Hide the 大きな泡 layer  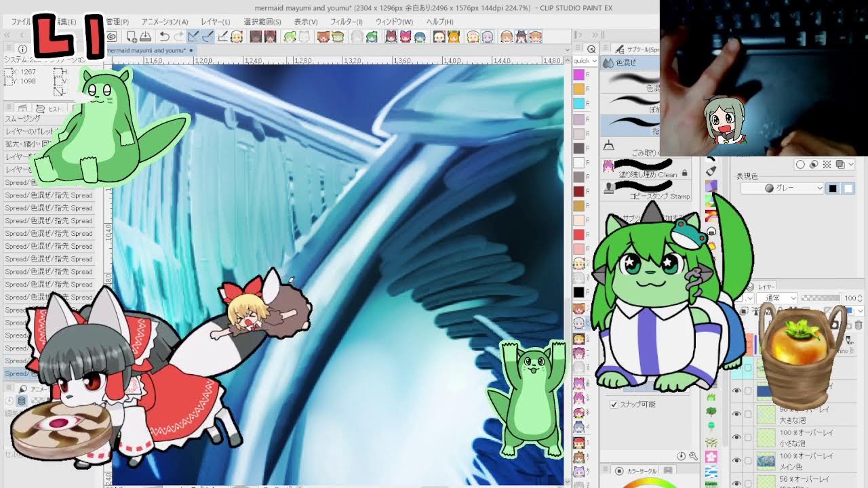(736, 413)
